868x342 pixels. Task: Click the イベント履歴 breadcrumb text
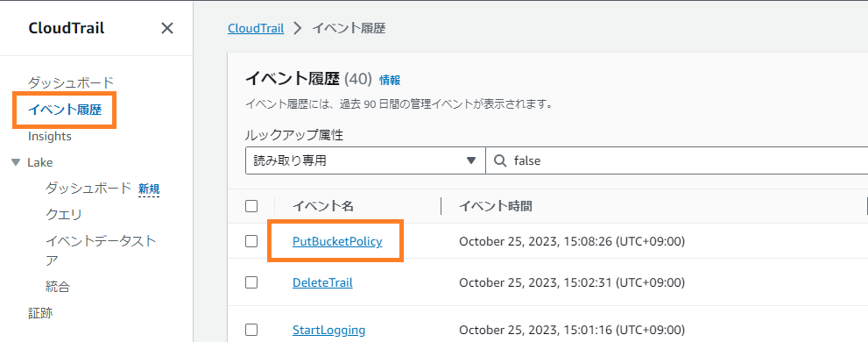tap(349, 28)
